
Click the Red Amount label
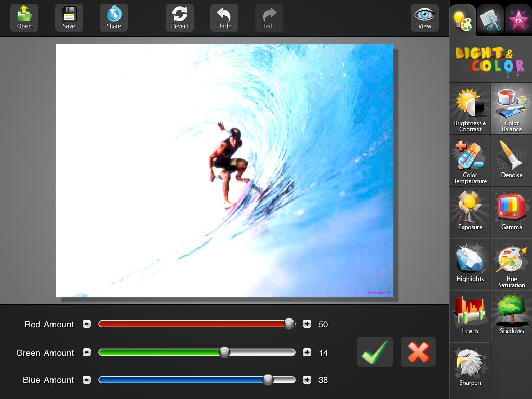(x=49, y=324)
